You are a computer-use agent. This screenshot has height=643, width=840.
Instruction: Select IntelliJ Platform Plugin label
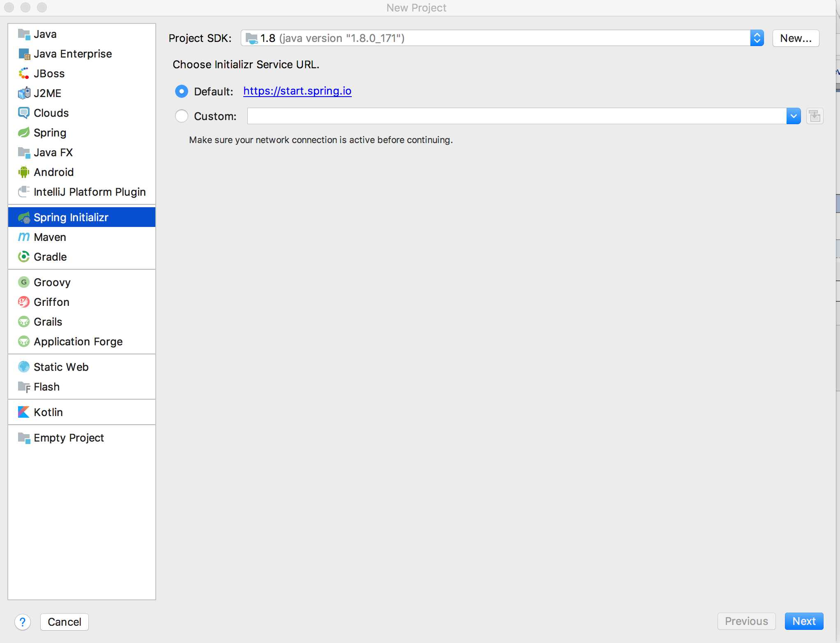coord(90,192)
